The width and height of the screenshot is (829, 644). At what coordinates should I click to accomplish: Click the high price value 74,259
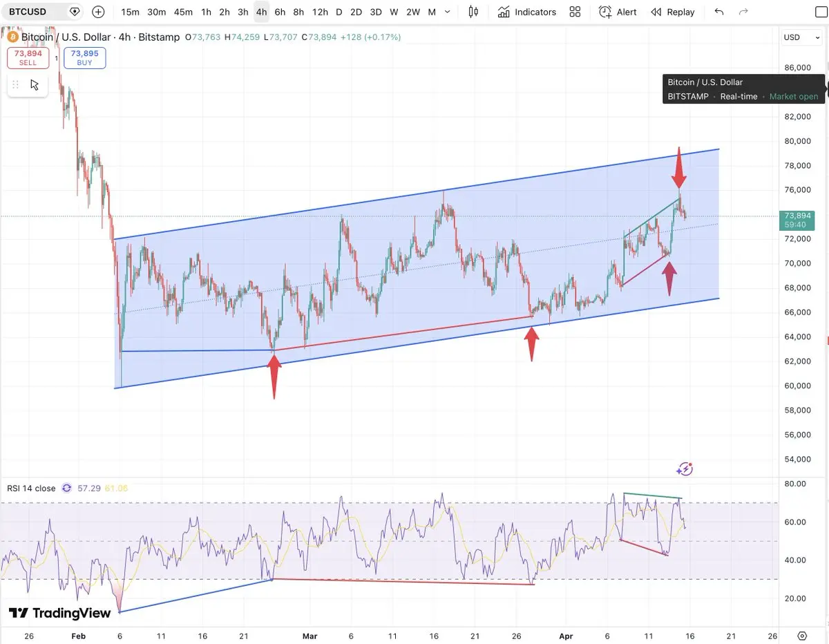point(246,37)
